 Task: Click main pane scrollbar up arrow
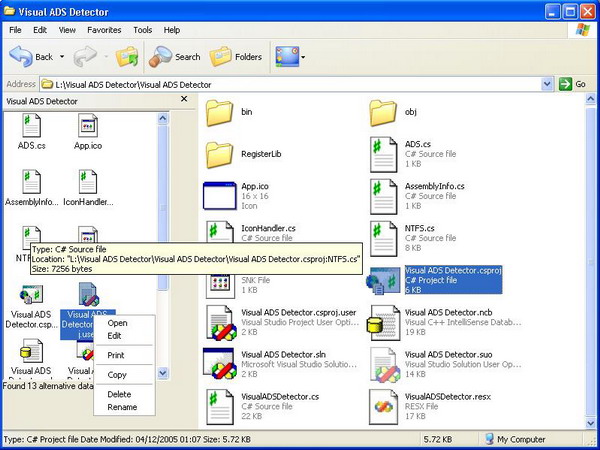[591, 99]
